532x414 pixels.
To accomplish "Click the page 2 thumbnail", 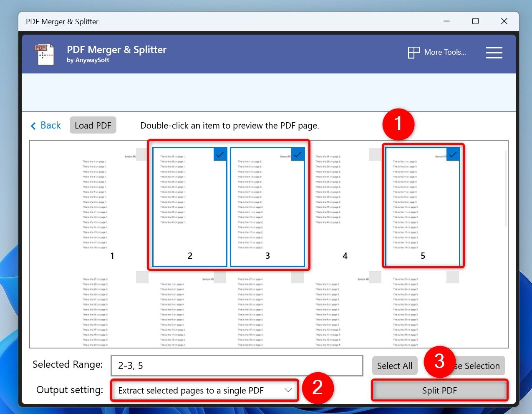I will point(190,207).
